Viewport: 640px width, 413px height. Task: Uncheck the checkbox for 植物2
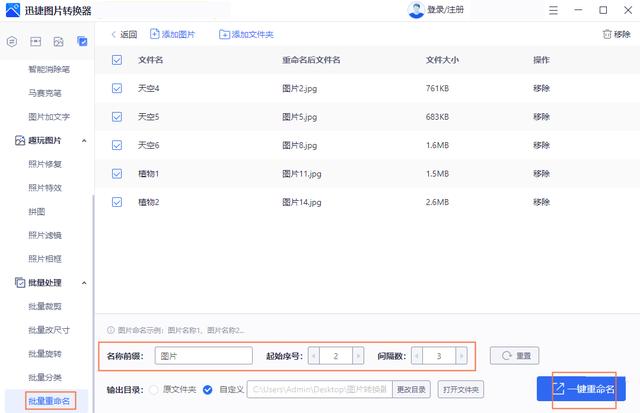pos(117,202)
